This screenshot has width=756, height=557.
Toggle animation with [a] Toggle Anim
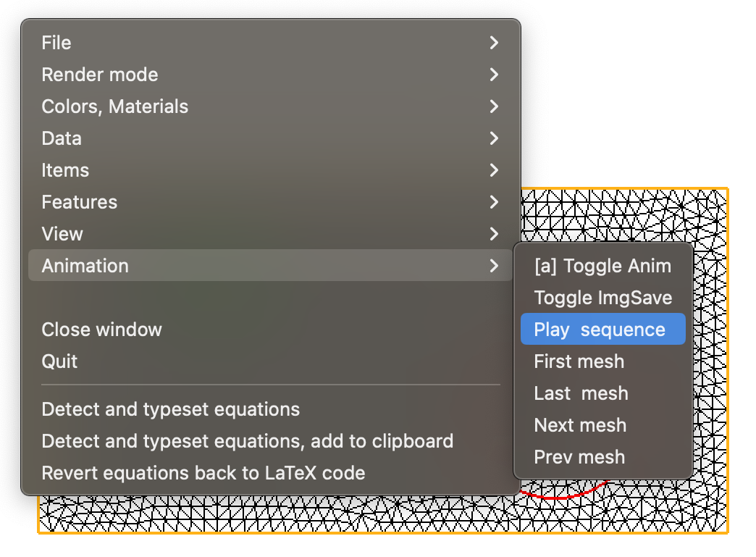click(x=602, y=266)
